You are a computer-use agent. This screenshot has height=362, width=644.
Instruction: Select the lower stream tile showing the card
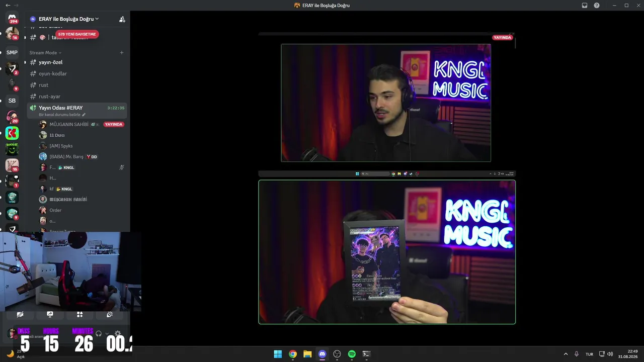[x=387, y=252]
